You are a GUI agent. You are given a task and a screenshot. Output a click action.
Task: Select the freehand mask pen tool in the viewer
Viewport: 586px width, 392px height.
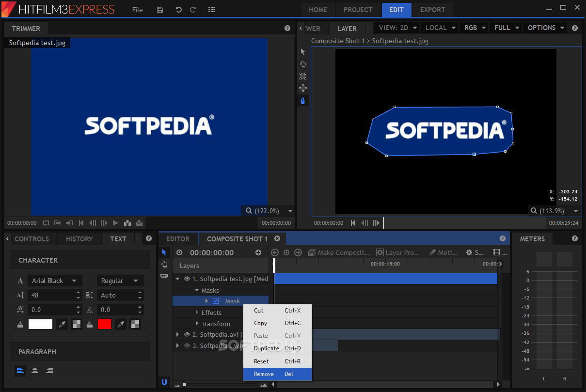303,100
